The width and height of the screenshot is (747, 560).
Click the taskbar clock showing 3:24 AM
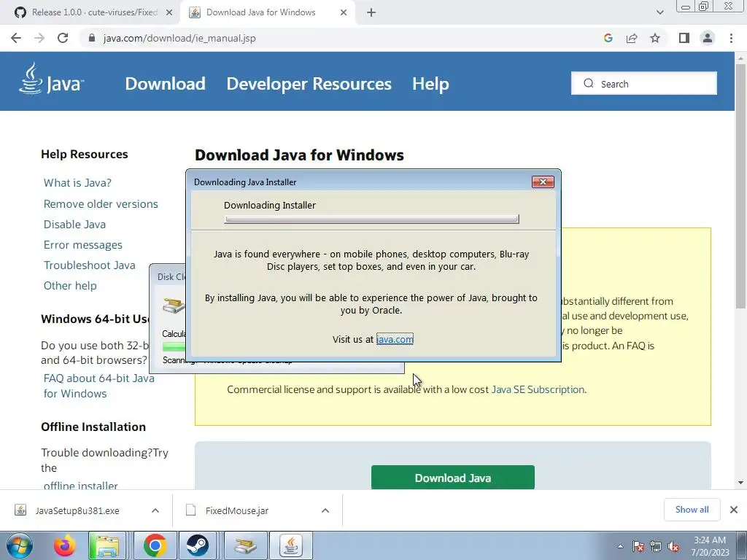click(x=710, y=545)
